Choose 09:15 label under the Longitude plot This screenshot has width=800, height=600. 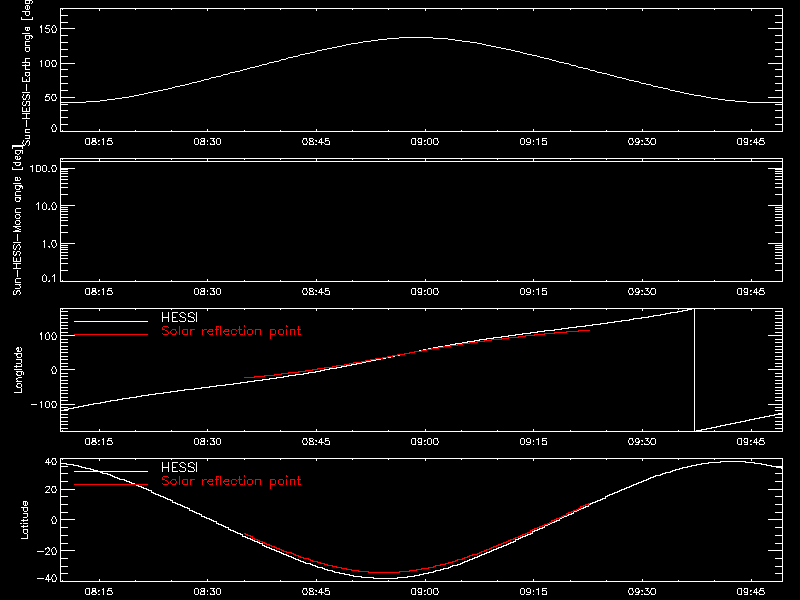point(533,442)
